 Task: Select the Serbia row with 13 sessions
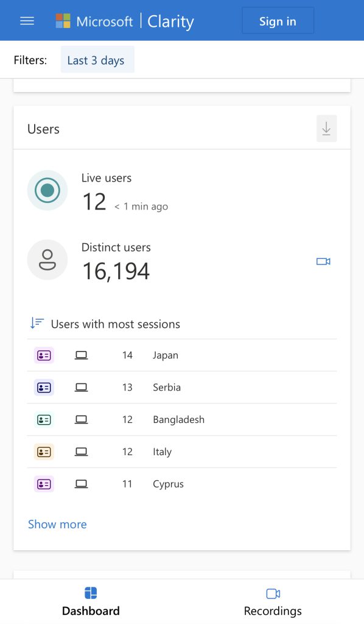click(182, 388)
